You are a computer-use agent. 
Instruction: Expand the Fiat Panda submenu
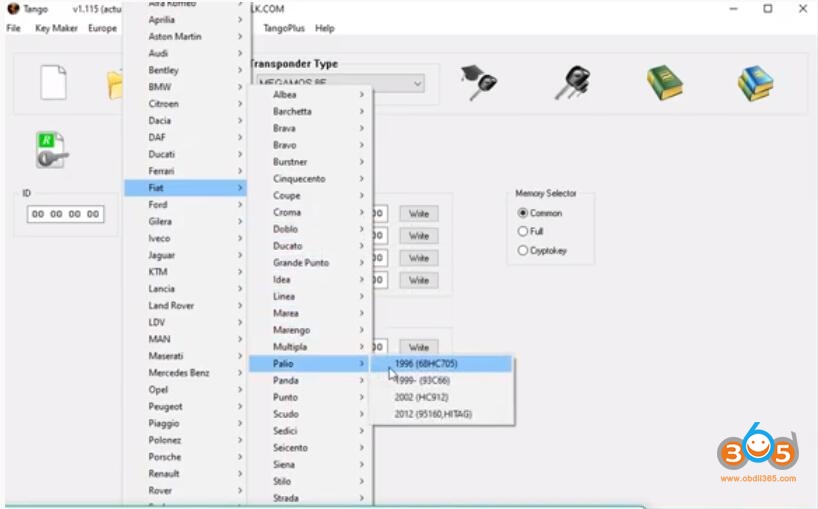(310, 380)
